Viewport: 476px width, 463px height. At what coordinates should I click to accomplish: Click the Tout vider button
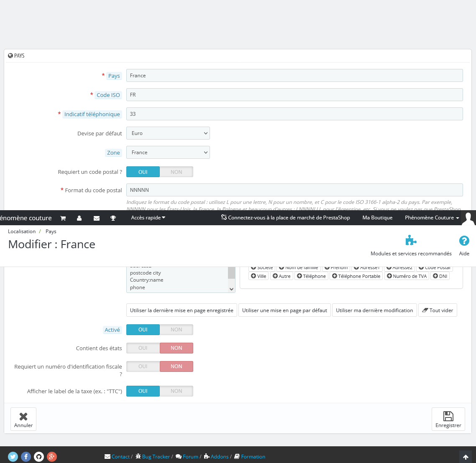[438, 310]
